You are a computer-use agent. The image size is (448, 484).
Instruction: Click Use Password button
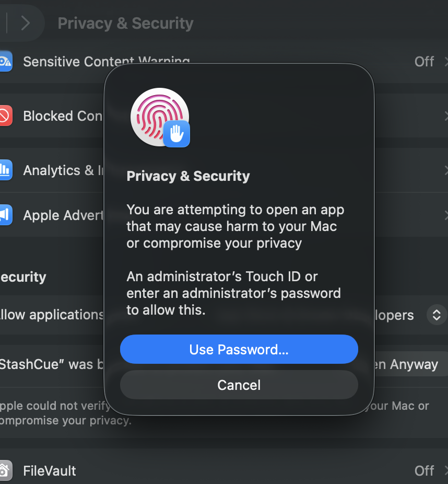(x=239, y=349)
